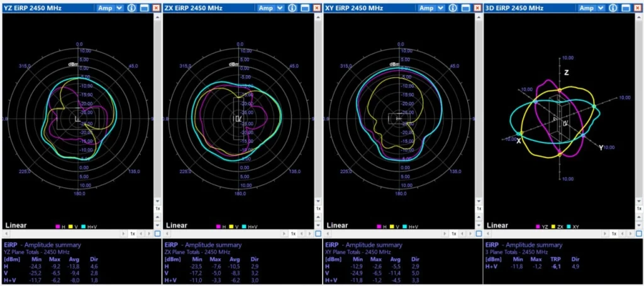The height and width of the screenshot is (286, 644).
Task: Click the blue fit-view square in XY panel
Action: point(479,234)
